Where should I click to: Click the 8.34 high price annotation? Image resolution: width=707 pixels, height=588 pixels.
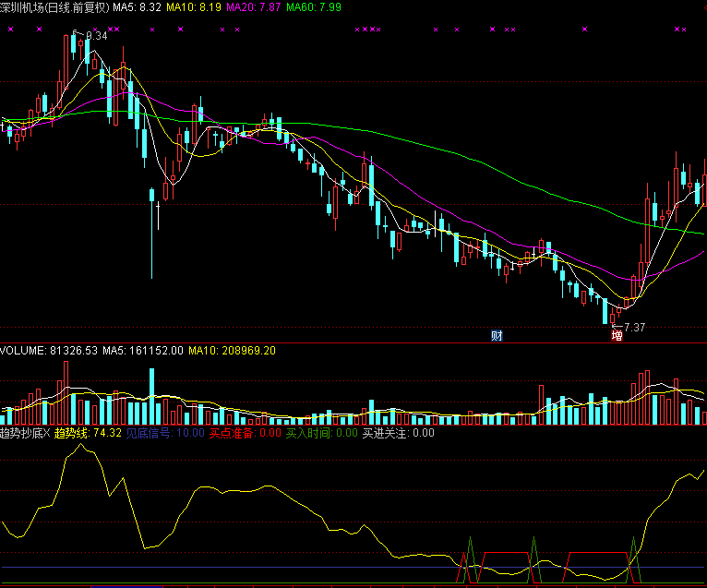[96, 36]
